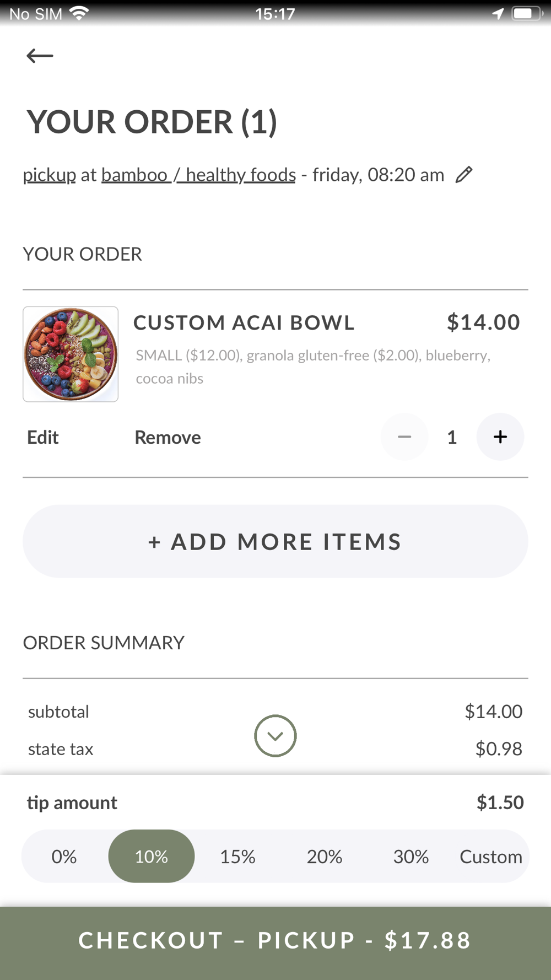Tap the Edit item button
The image size is (551, 980).
click(43, 437)
